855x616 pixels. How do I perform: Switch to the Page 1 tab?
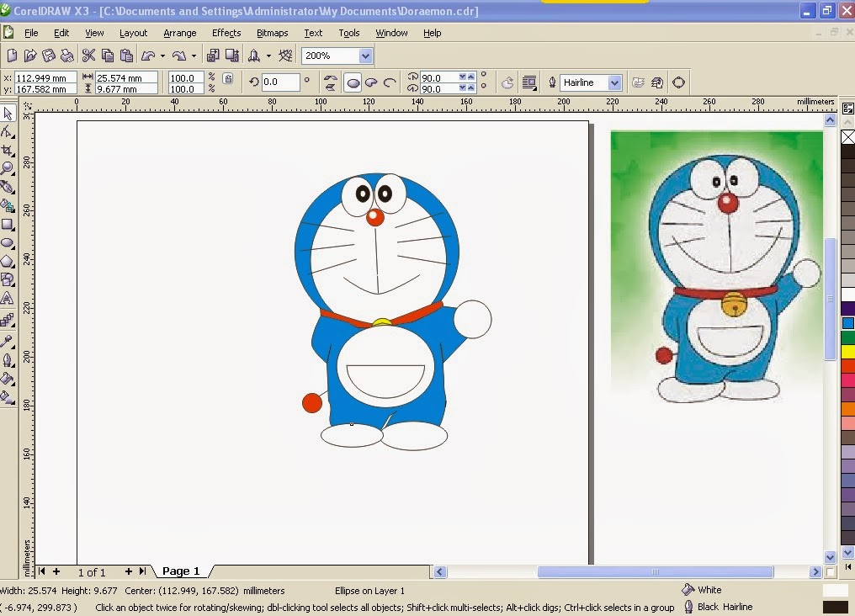(x=181, y=571)
